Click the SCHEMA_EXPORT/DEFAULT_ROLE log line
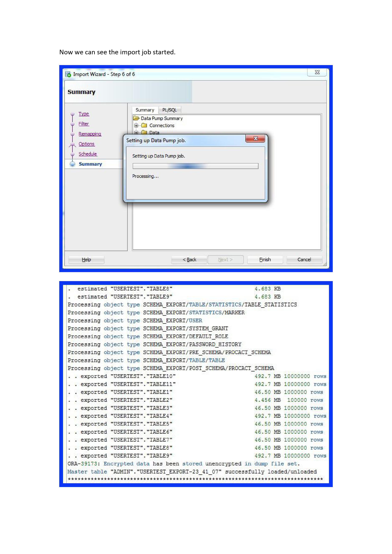Image resolution: width=392 pixels, height=554 pixels. click(x=148, y=336)
